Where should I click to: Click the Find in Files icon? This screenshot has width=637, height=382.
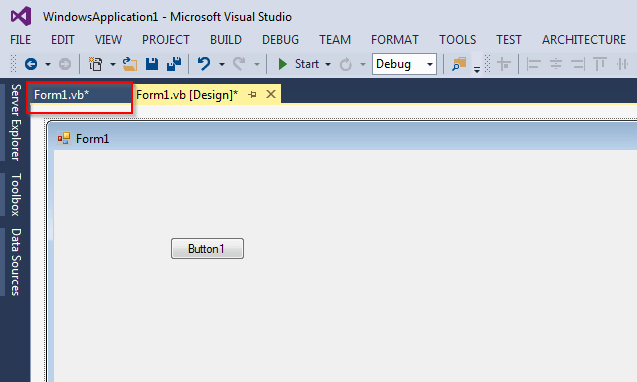[459, 64]
